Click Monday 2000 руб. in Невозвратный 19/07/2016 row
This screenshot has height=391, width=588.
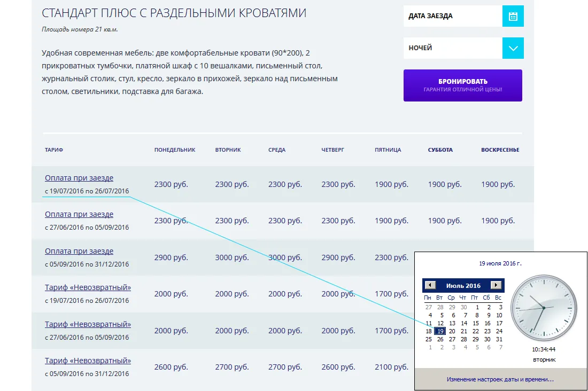pos(171,294)
